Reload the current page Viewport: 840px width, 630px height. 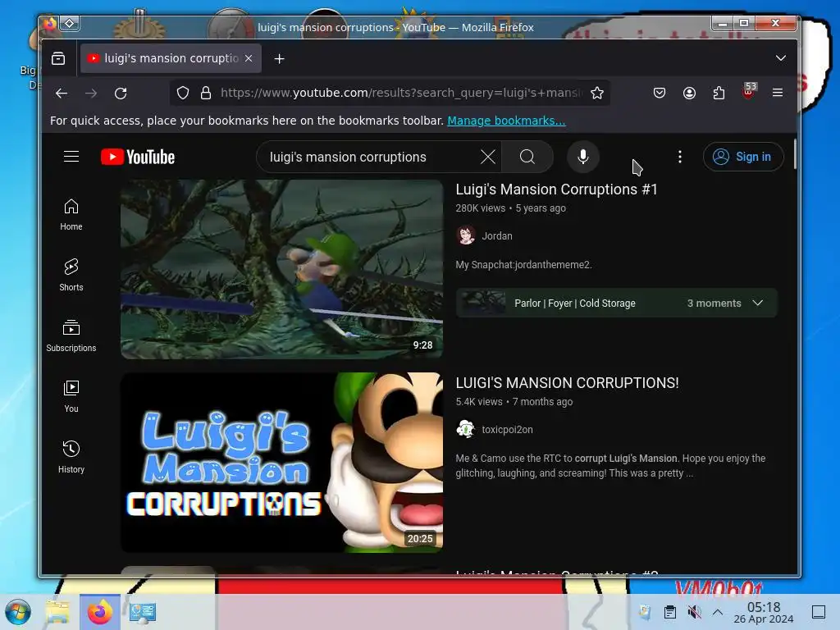tap(121, 94)
